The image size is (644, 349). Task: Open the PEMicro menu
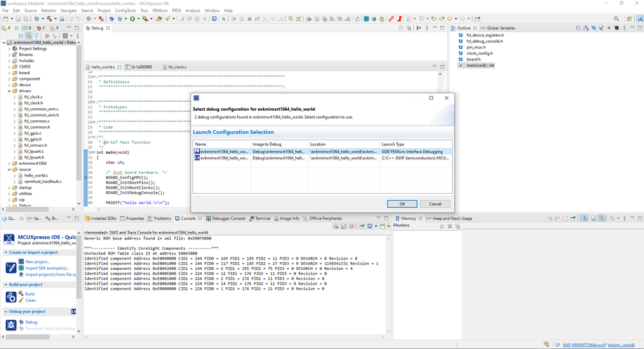[160, 11]
